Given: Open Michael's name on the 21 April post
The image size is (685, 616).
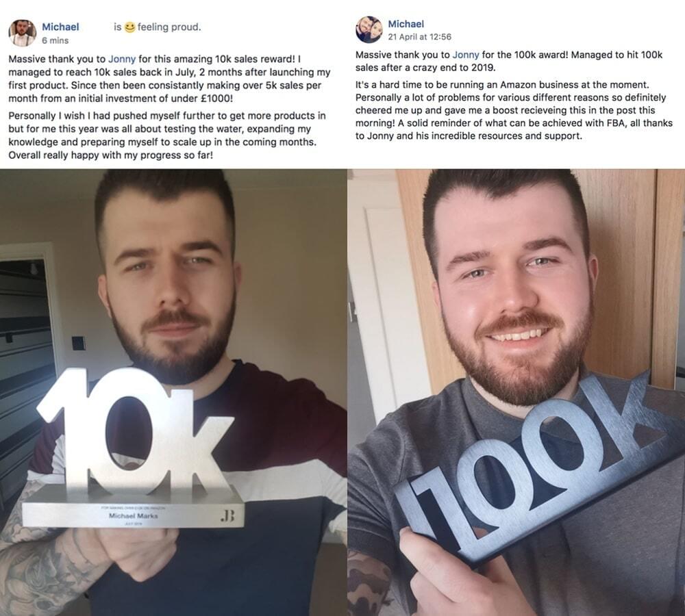Looking at the screenshot, I should (406, 24).
